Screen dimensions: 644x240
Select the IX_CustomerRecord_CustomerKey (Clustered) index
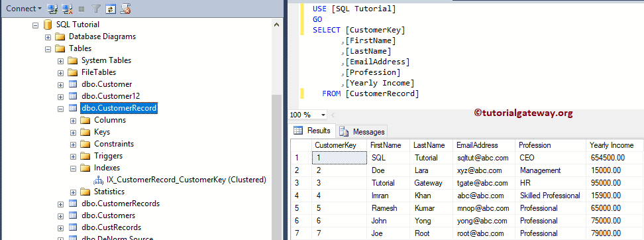pyautogui.click(x=186, y=180)
